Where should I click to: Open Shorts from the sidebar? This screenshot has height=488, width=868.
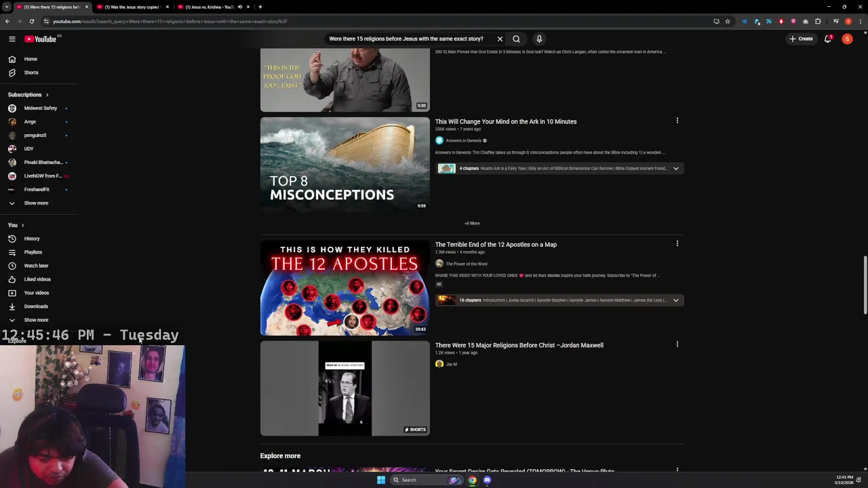click(x=31, y=73)
